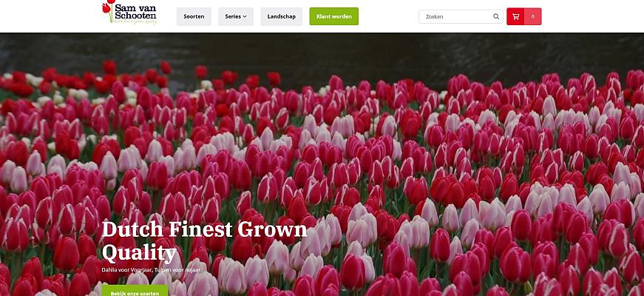Image resolution: width=644 pixels, height=296 pixels.
Task: Click the magnifying glass search icon
Action: click(496, 16)
